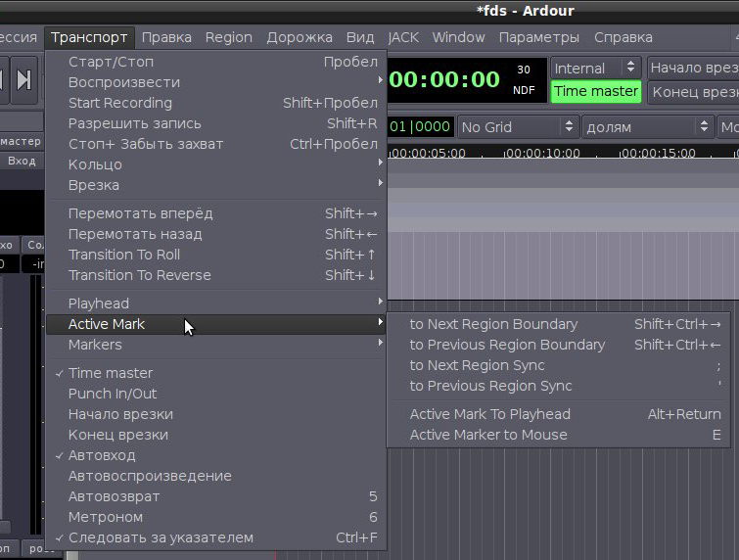Viewport: 739px width, 560px height.
Task: Choose to Next Region Sync
Action: [x=559, y=365]
